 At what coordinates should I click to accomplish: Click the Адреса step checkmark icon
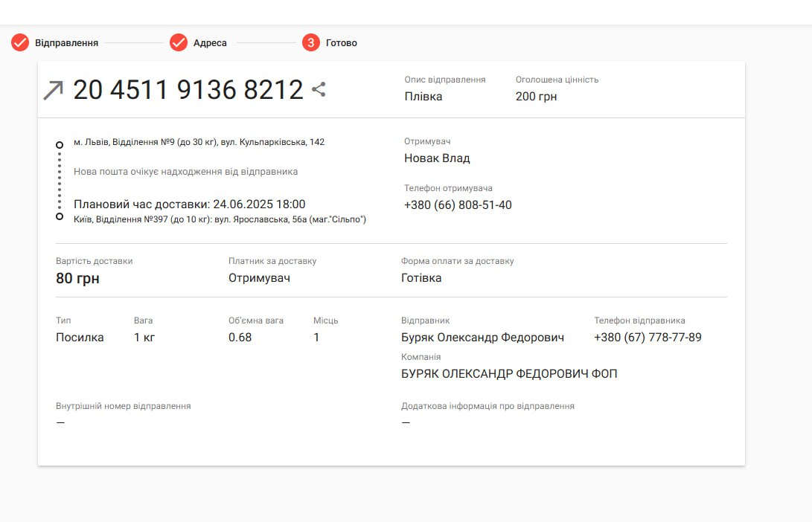point(178,42)
